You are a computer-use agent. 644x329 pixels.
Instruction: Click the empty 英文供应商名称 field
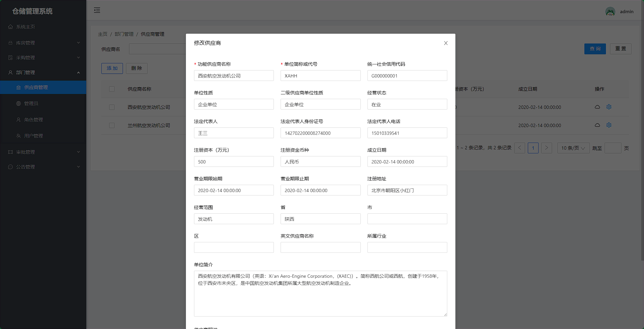[x=320, y=247]
